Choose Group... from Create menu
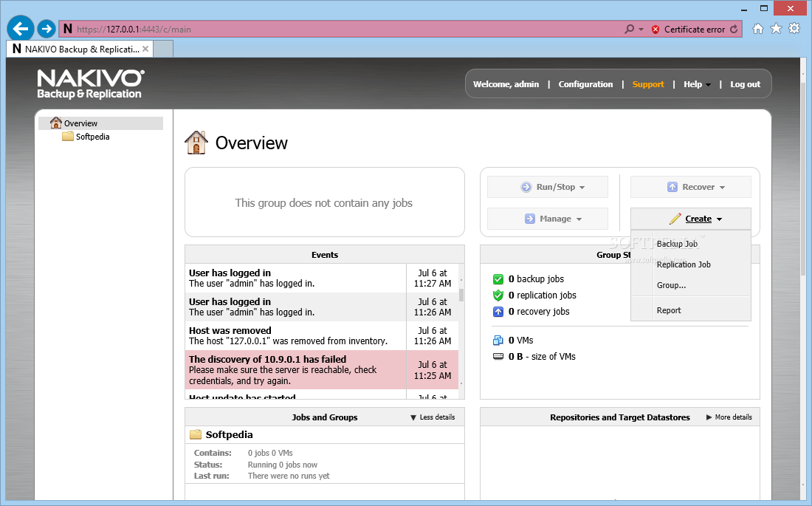 click(x=671, y=285)
